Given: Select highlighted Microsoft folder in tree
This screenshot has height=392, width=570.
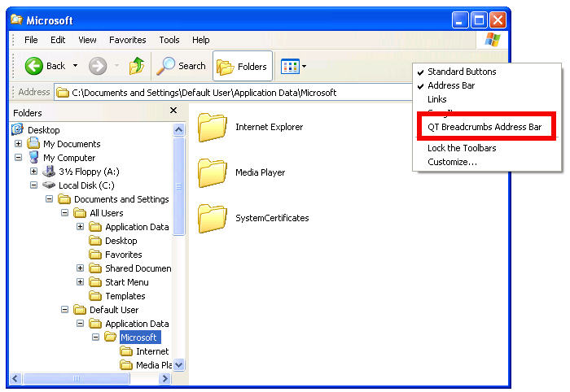Looking at the screenshot, I should coord(140,338).
